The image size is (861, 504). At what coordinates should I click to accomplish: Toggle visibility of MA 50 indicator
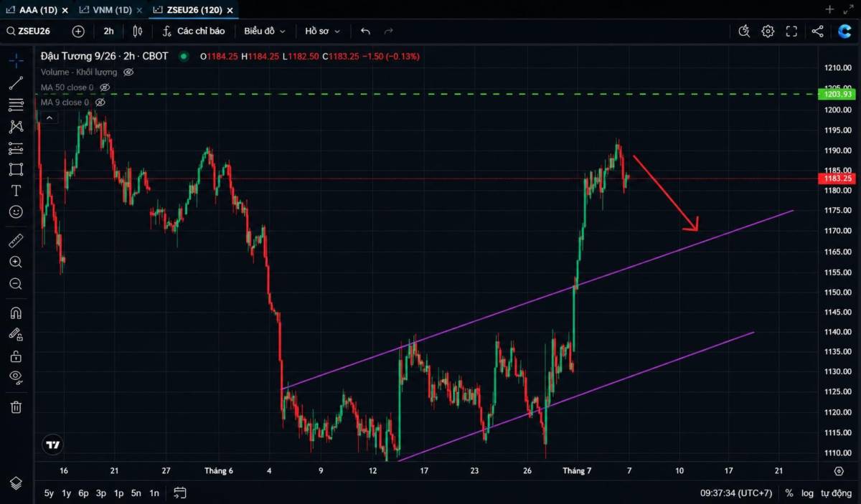coord(105,87)
